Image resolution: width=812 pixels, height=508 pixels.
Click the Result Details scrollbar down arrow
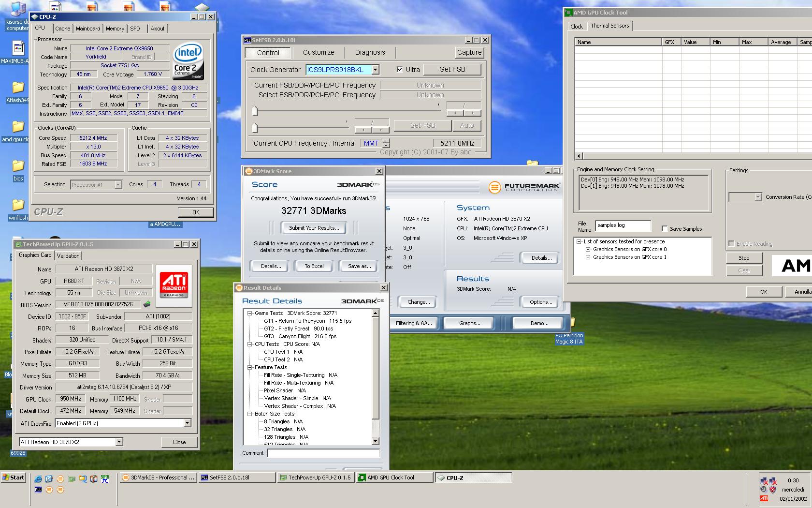point(376,441)
